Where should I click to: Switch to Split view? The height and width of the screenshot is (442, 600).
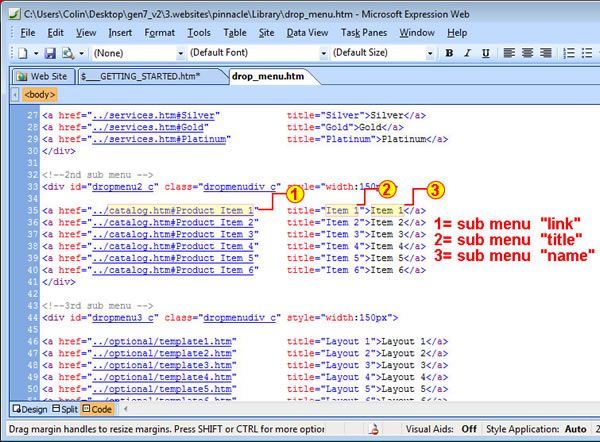click(x=65, y=409)
